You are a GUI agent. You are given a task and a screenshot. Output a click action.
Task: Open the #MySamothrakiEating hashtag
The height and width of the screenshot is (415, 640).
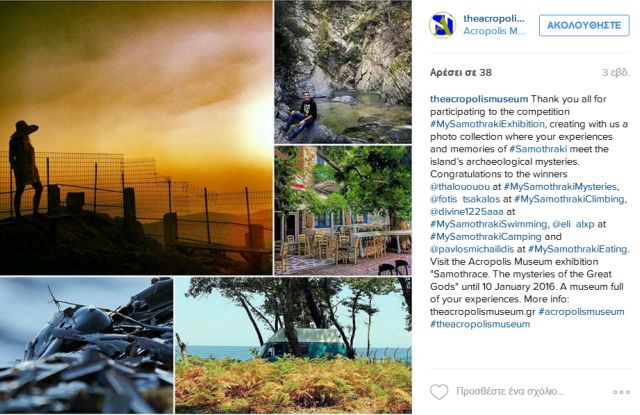pos(578,249)
